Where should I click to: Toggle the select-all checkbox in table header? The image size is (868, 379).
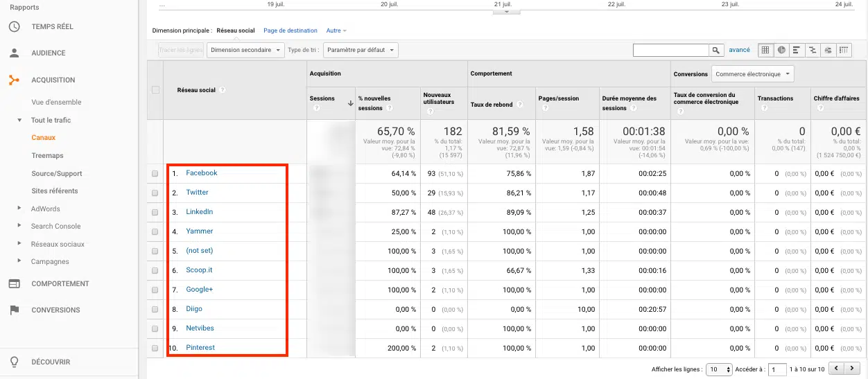tap(155, 89)
